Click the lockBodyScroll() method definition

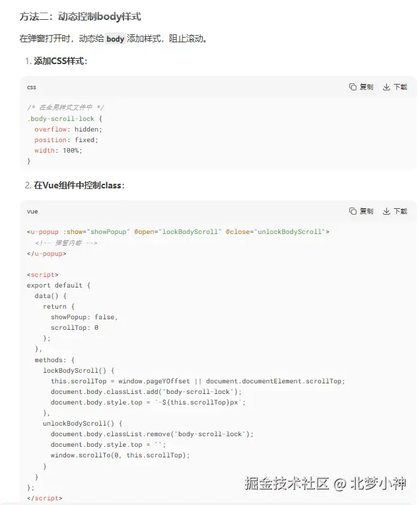tap(79, 370)
